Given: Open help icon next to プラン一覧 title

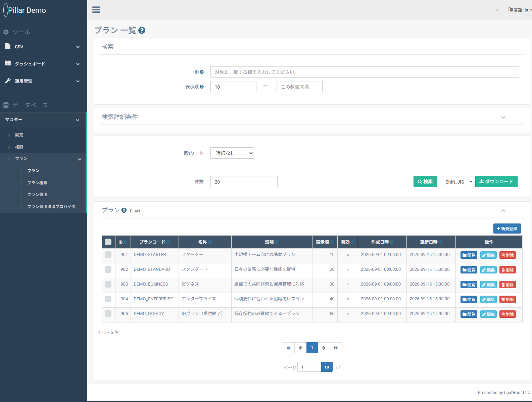Looking at the screenshot, I should [x=142, y=31].
